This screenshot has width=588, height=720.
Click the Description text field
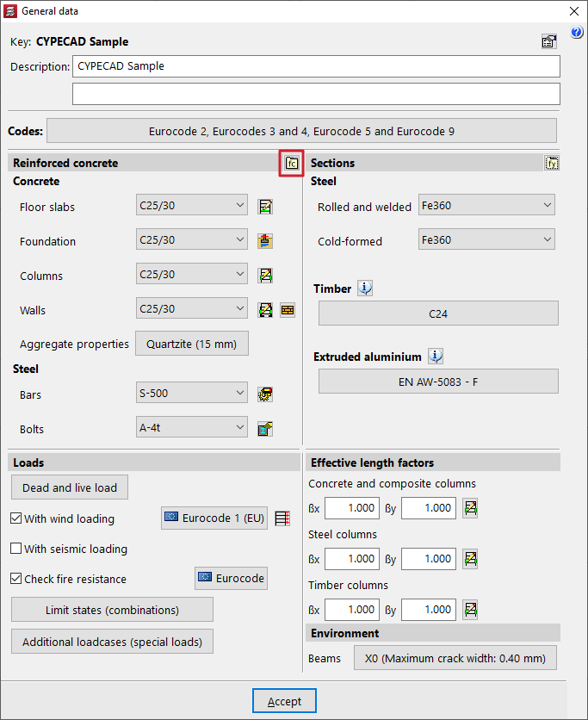316,66
